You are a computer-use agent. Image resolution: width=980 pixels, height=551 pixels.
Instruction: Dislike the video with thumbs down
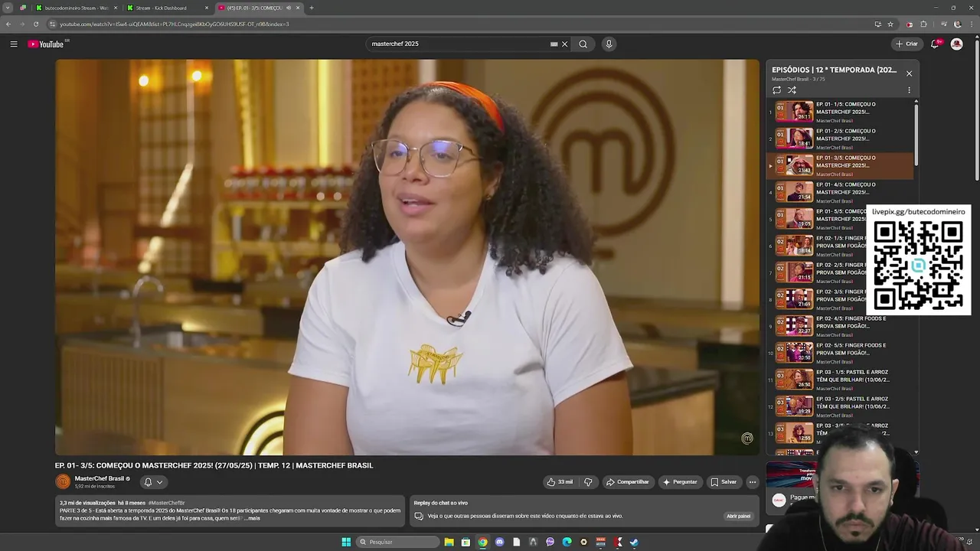point(588,482)
